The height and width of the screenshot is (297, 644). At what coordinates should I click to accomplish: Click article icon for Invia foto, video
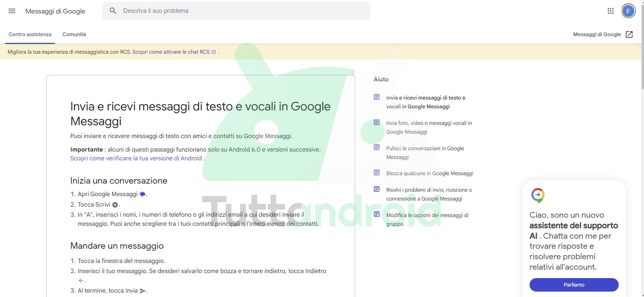377,123
